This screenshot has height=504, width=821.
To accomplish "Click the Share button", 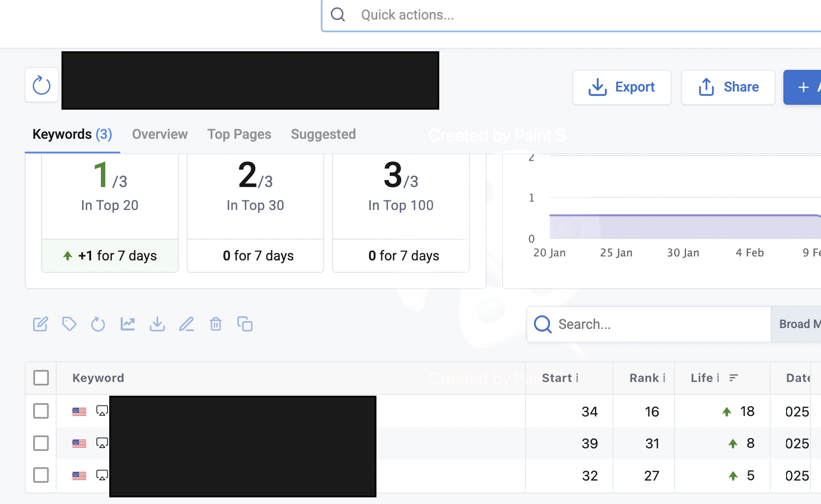I will (x=728, y=87).
